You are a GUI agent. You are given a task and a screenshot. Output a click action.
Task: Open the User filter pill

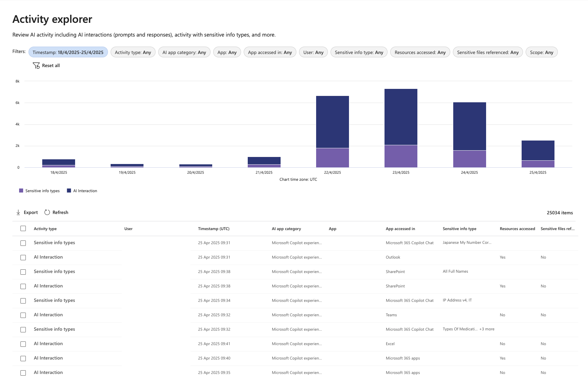pyautogui.click(x=313, y=52)
